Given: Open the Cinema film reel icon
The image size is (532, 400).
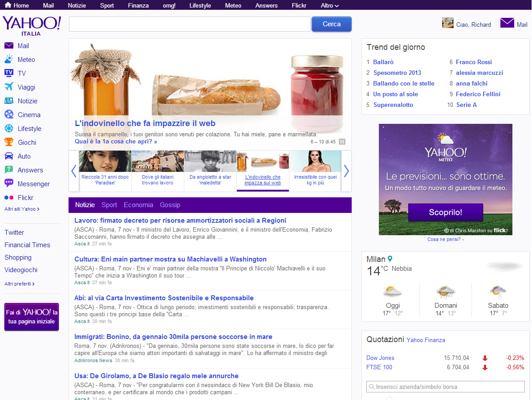Looking at the screenshot, I should [9, 115].
